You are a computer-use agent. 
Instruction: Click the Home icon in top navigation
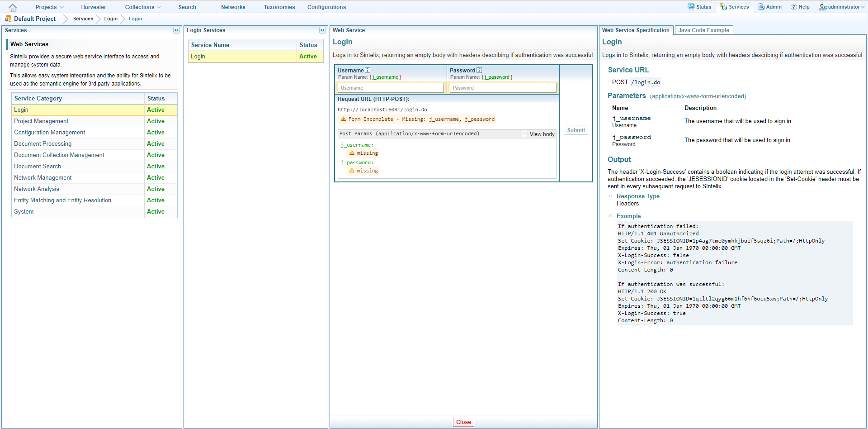click(13, 7)
